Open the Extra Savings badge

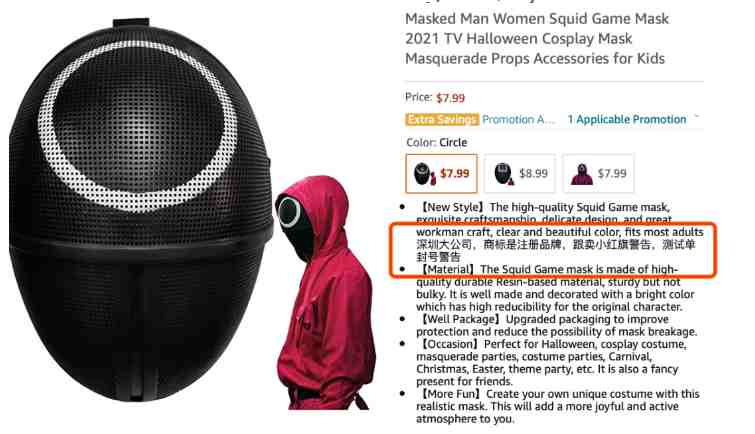pos(442,119)
